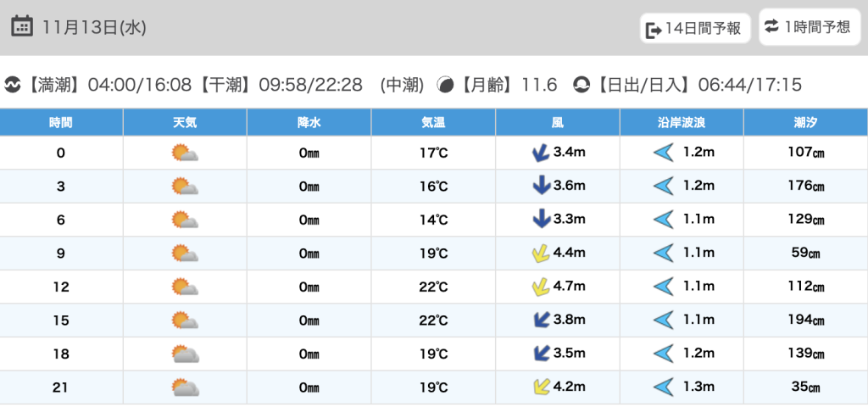This screenshot has width=868, height=407.
Task: Click the wave direction arrow at 12時
Action: (x=663, y=287)
